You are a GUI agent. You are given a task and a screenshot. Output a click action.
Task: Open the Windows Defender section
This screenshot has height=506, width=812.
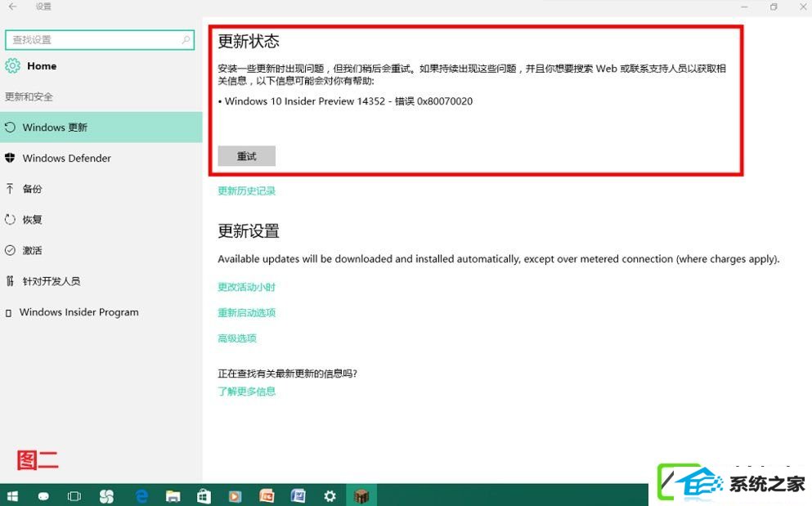pos(101,158)
